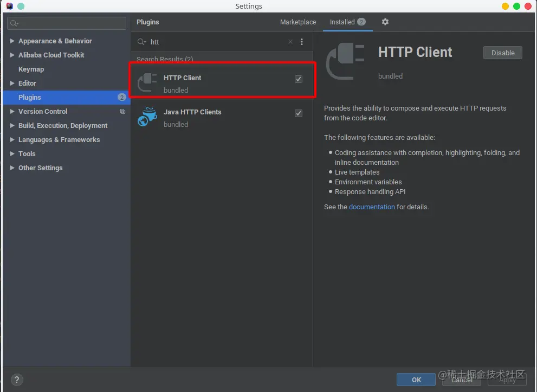Click the Version Control label in tree
537x392 pixels.
43,111
